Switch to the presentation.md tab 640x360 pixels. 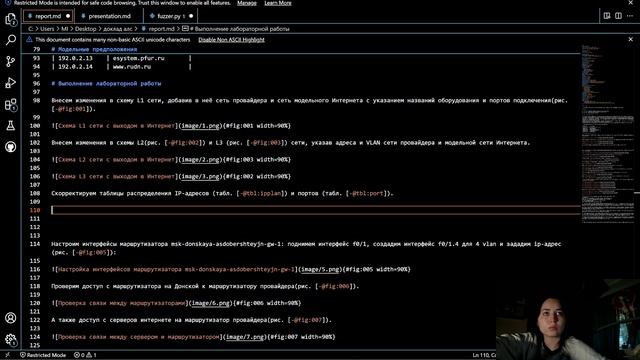(x=109, y=16)
